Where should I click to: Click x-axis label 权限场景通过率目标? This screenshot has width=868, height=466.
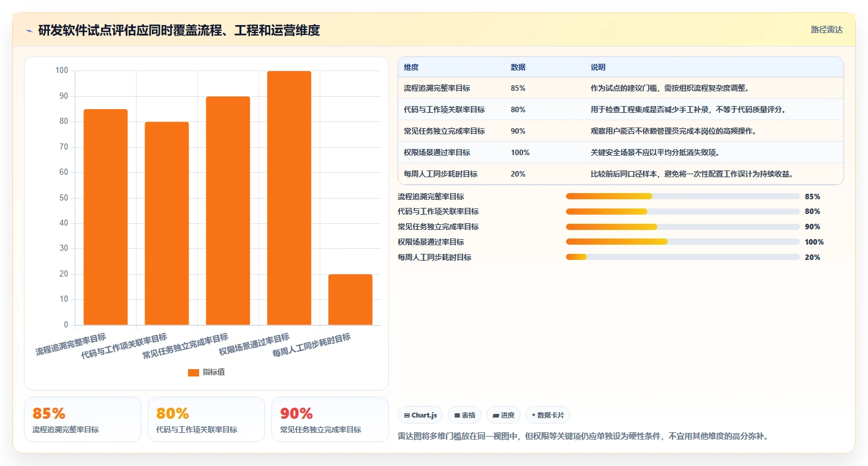pos(254,345)
